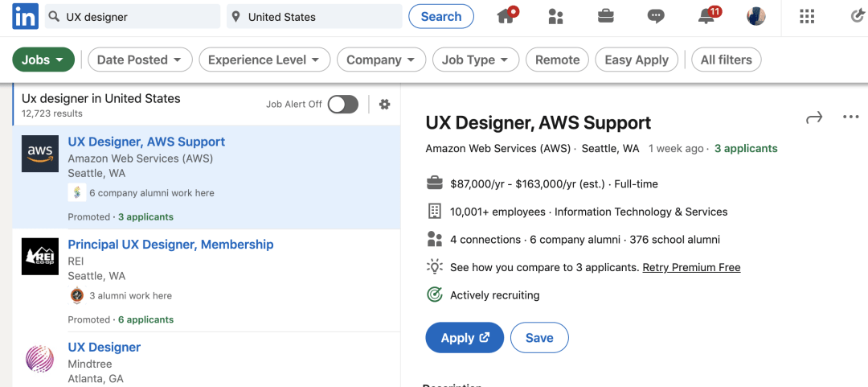
Task: Open the Work apps grid icon
Action: pyautogui.click(x=807, y=17)
